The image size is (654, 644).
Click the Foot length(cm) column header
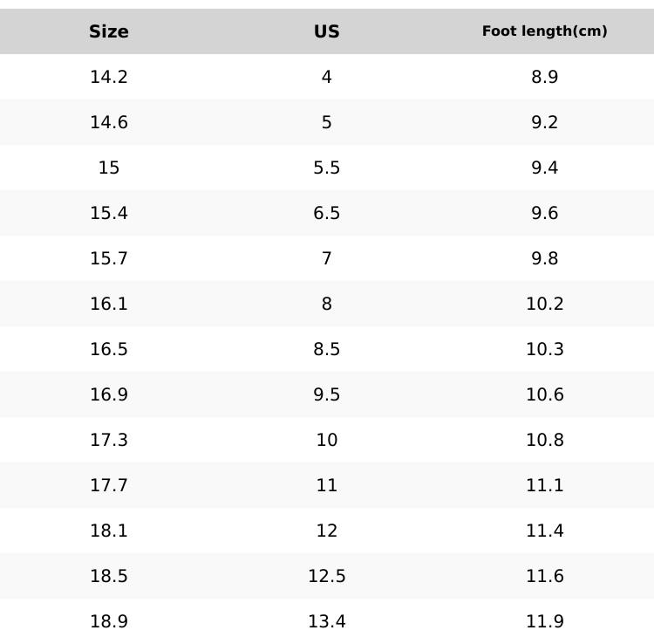click(x=544, y=31)
